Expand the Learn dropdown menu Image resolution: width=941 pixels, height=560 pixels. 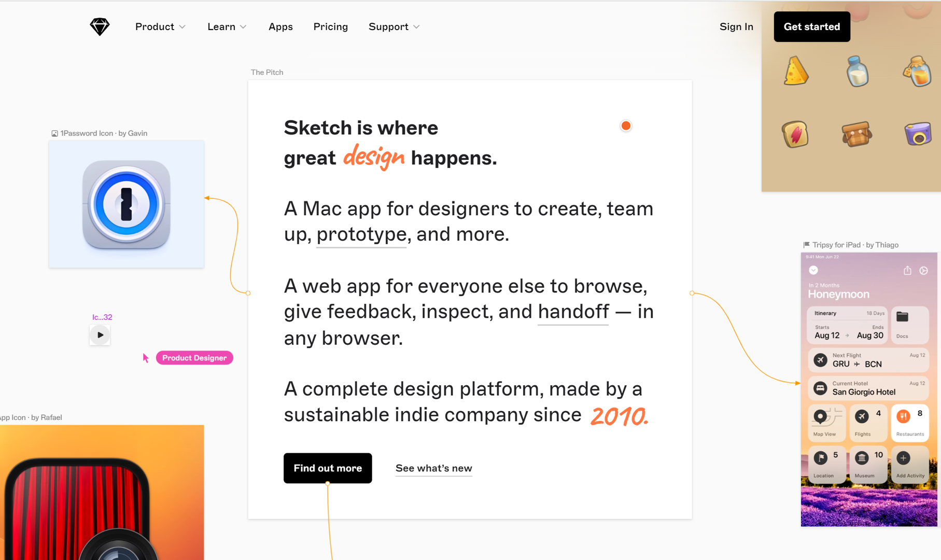click(227, 26)
